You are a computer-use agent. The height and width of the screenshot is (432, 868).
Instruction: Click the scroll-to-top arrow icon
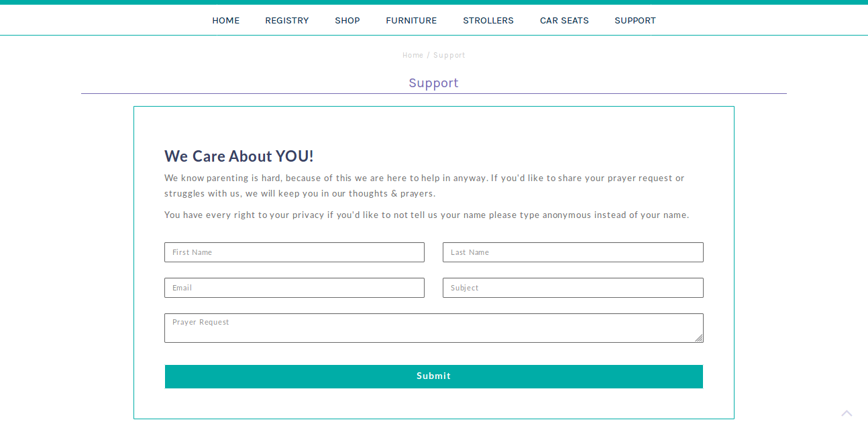click(x=847, y=413)
